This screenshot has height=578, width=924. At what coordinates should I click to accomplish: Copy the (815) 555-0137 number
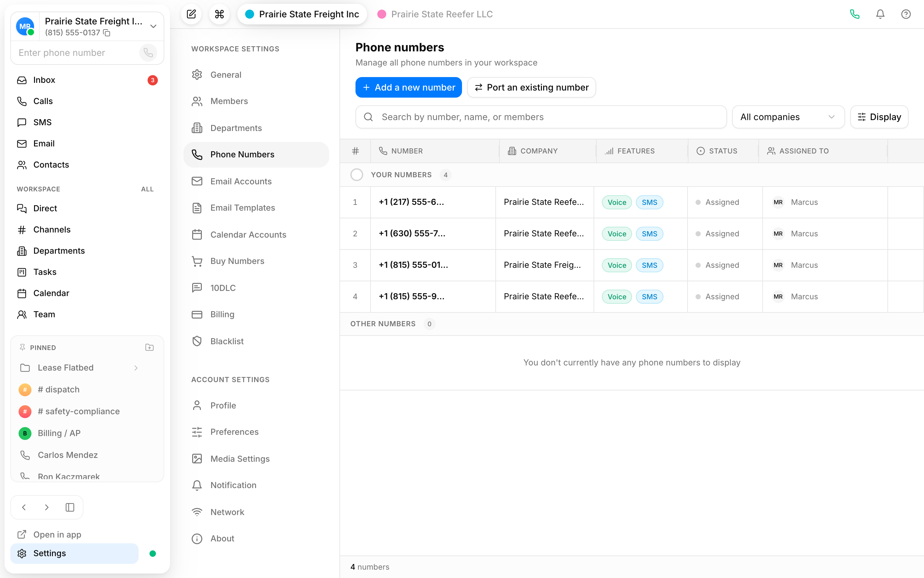107,33
